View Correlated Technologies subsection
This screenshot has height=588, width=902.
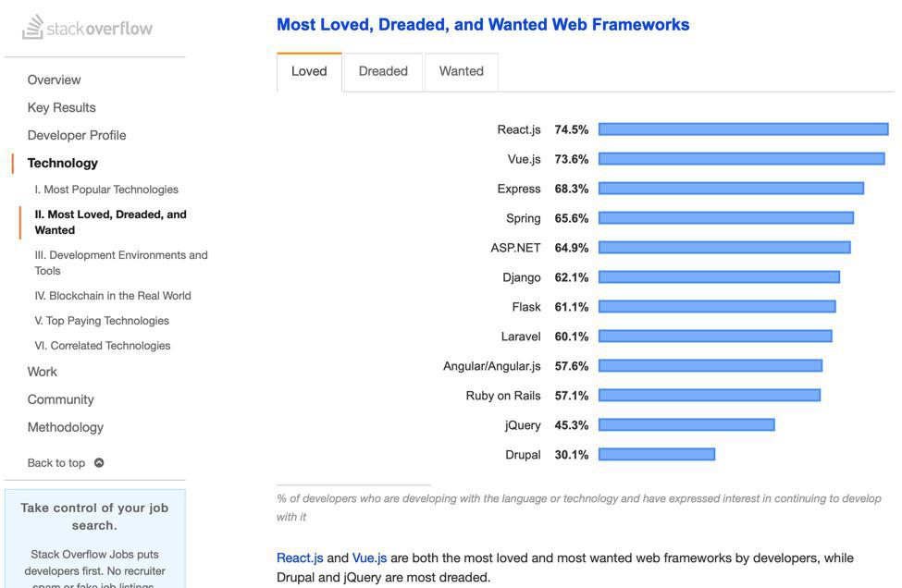(x=103, y=346)
